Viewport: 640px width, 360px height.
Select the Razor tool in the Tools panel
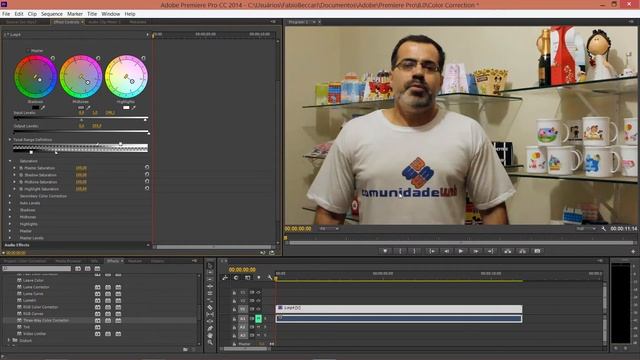(x=210, y=307)
